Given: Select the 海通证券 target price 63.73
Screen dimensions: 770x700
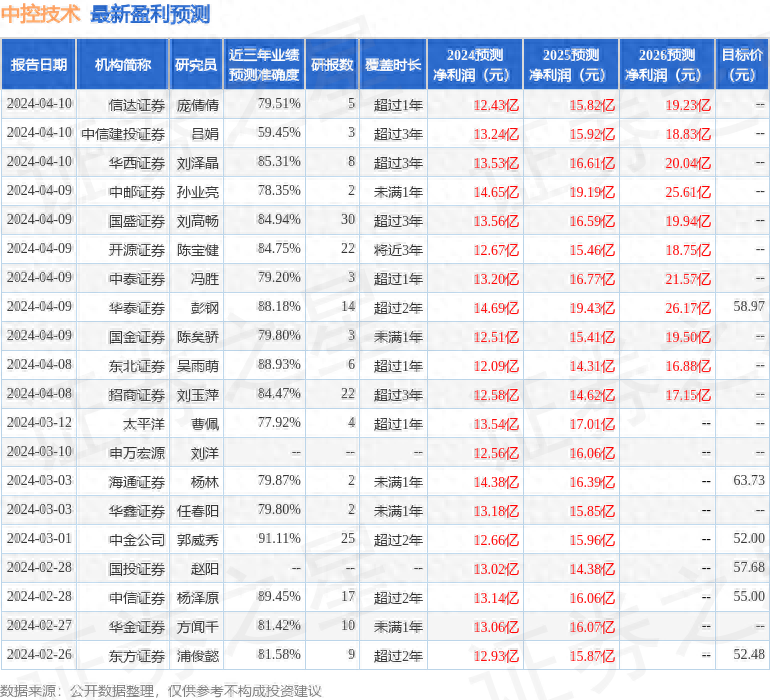Looking at the screenshot, I should pyautogui.click(x=748, y=481).
